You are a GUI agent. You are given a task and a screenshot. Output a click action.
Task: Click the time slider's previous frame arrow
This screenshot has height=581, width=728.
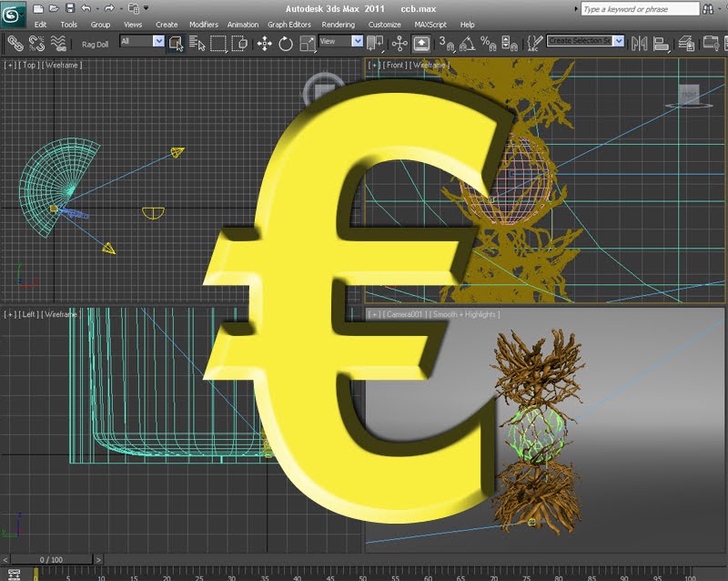(5, 560)
